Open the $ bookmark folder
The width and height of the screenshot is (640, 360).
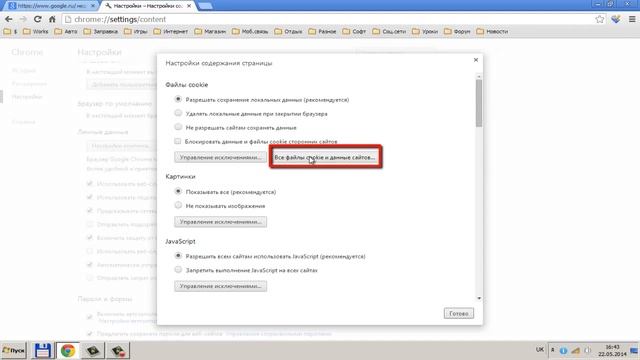pos(10,31)
